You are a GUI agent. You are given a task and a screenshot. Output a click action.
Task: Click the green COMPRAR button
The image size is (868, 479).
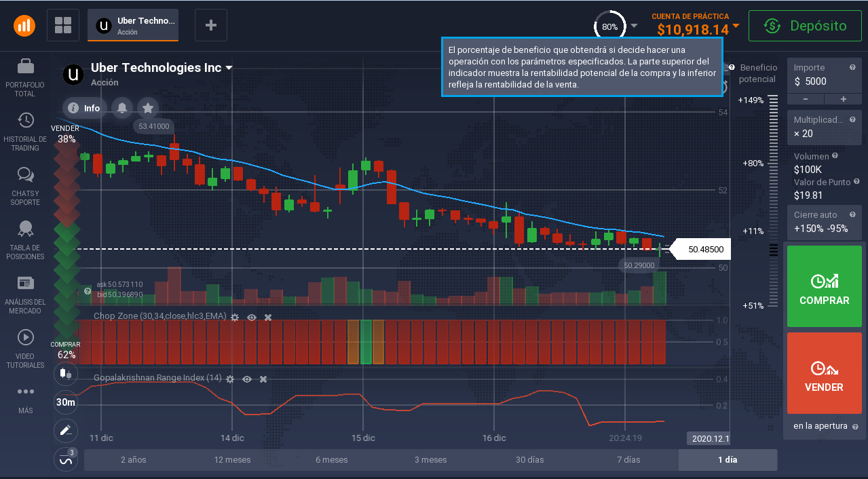tap(825, 286)
